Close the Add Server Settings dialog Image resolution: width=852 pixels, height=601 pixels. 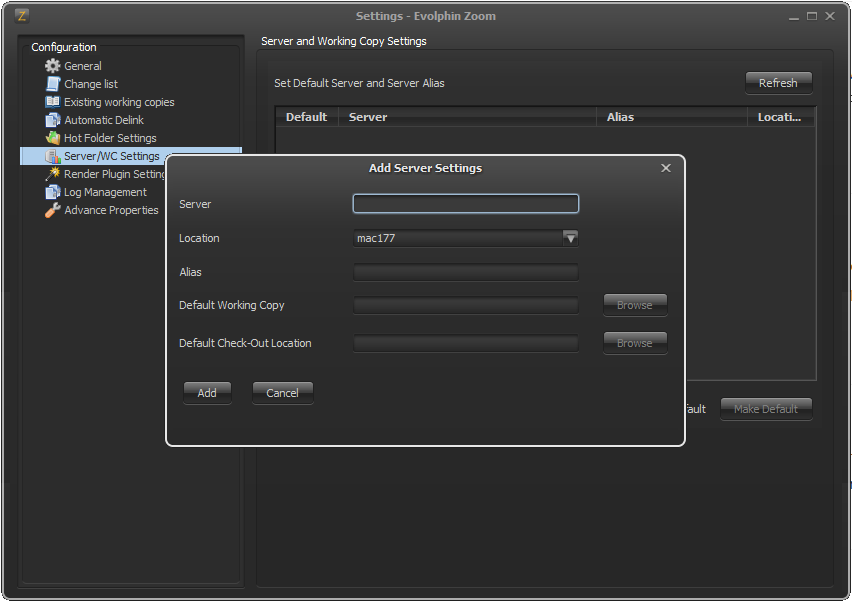pos(666,168)
